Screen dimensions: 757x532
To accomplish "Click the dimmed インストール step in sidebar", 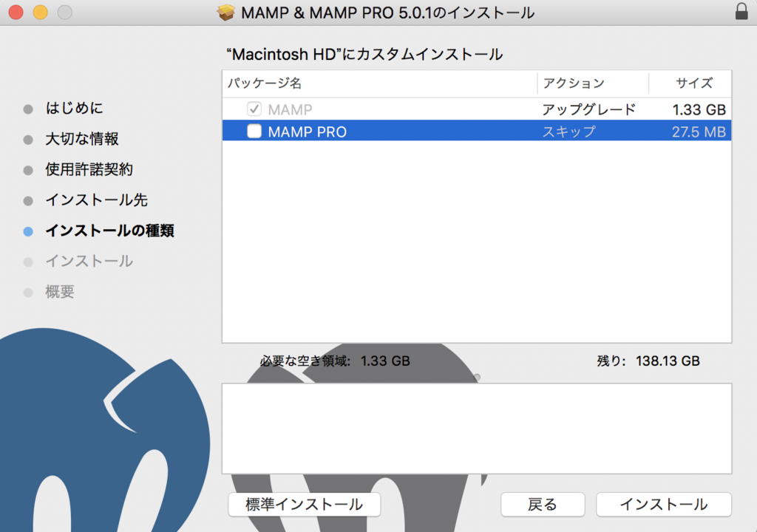I will (x=89, y=261).
